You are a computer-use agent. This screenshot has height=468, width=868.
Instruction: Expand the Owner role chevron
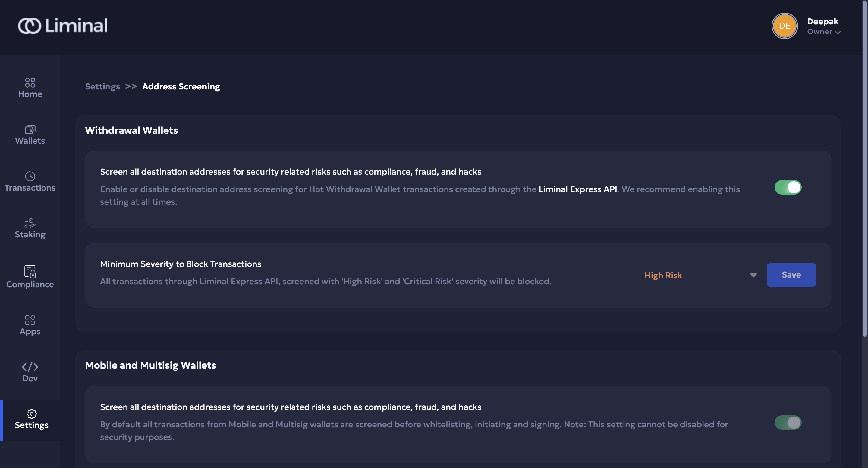click(838, 32)
